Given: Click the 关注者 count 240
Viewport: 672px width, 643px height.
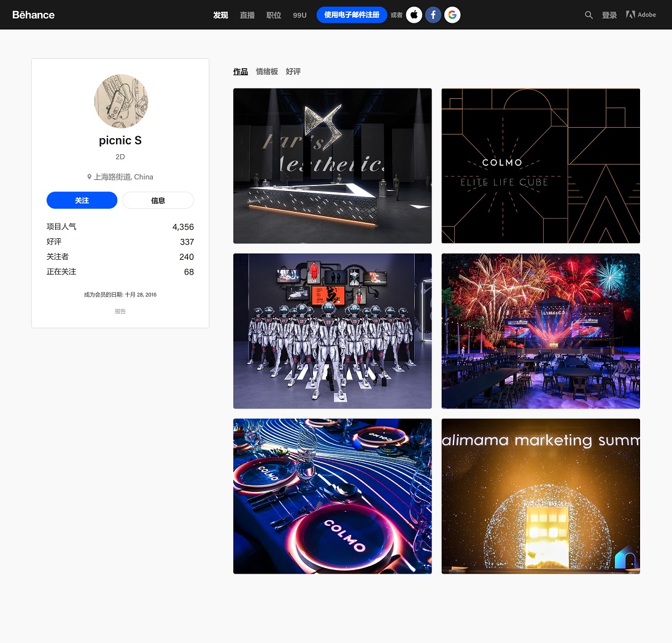Looking at the screenshot, I should pyautogui.click(x=187, y=257).
